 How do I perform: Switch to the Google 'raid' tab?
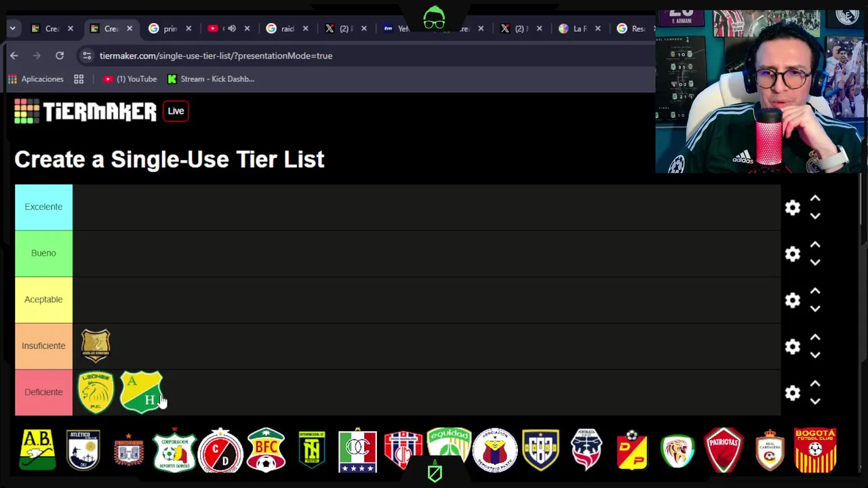pos(287,28)
